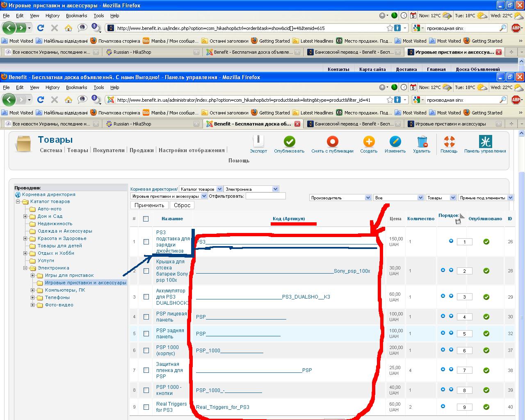Viewport: 525px width, 420px height.
Task: Collapse the Электроника tree node
Action: (x=25, y=268)
